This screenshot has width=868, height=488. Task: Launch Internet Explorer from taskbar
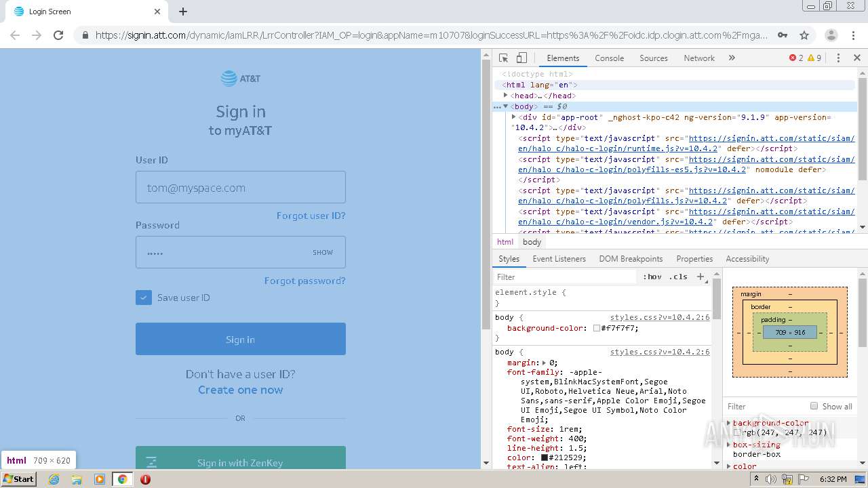point(54,479)
